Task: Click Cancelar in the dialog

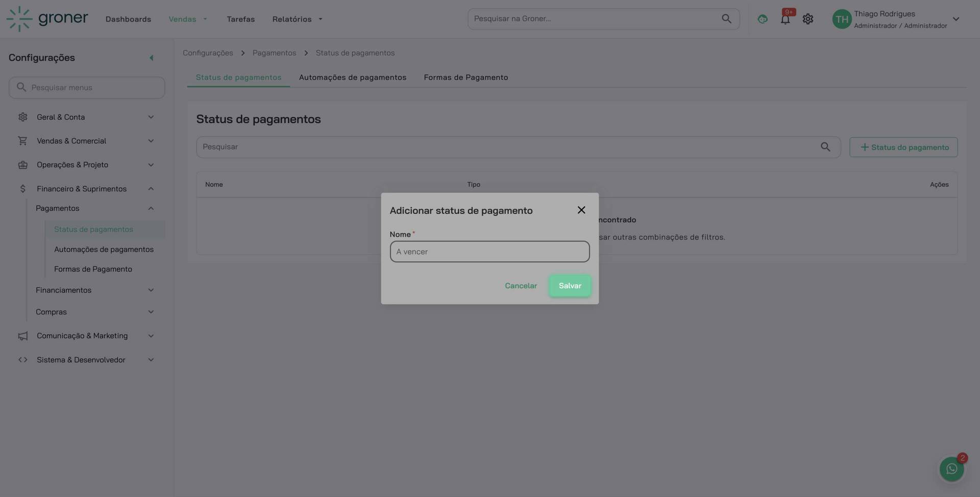Action: click(521, 286)
